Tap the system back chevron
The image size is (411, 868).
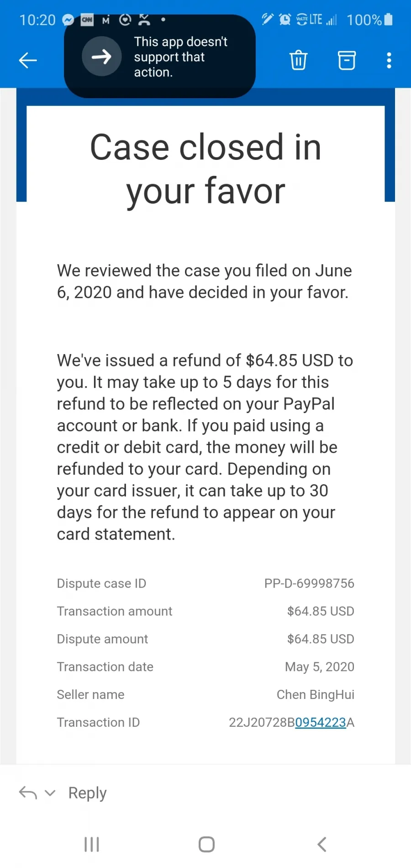[321, 844]
